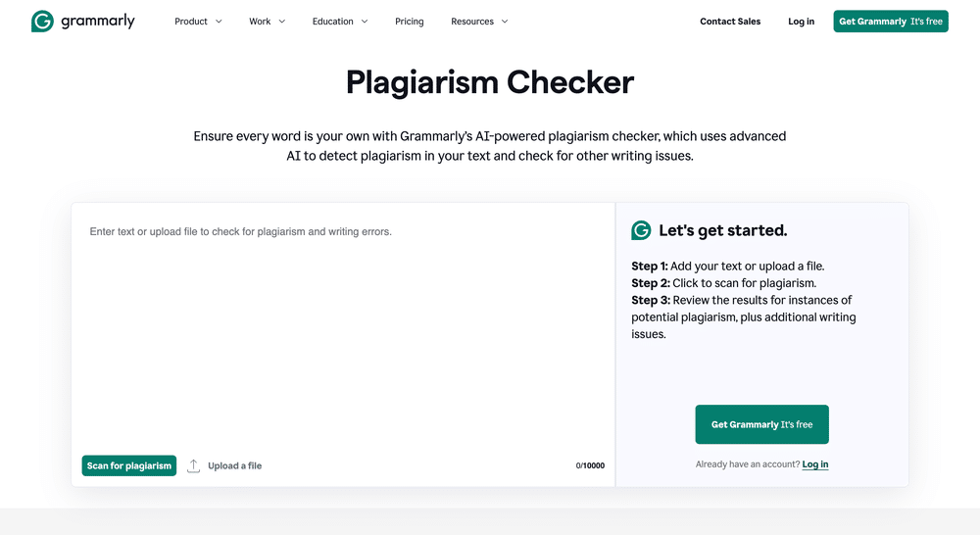This screenshot has height=535, width=980.
Task: Expand the Product menu chevron
Action: [x=219, y=22]
